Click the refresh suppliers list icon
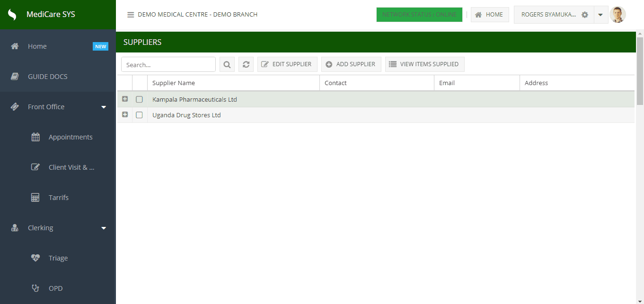The width and height of the screenshot is (644, 304). click(246, 64)
